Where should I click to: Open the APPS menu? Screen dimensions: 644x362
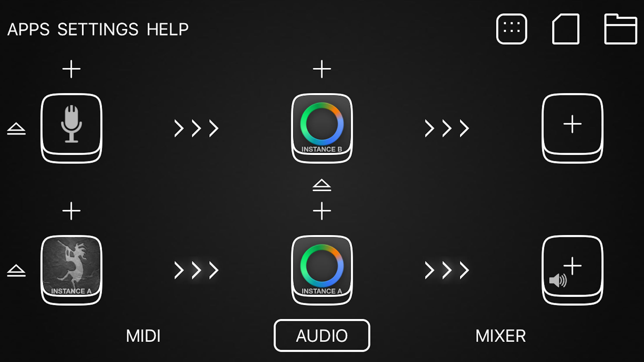pos(28,29)
